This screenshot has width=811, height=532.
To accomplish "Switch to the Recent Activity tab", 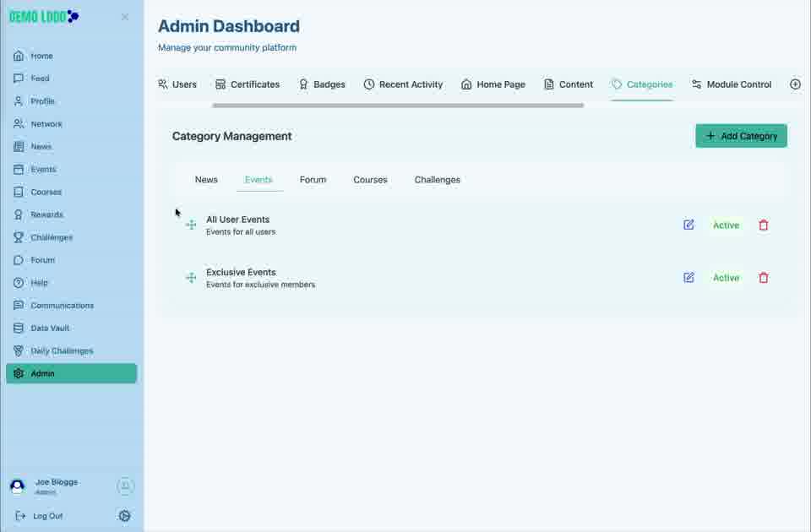I will pos(404,84).
